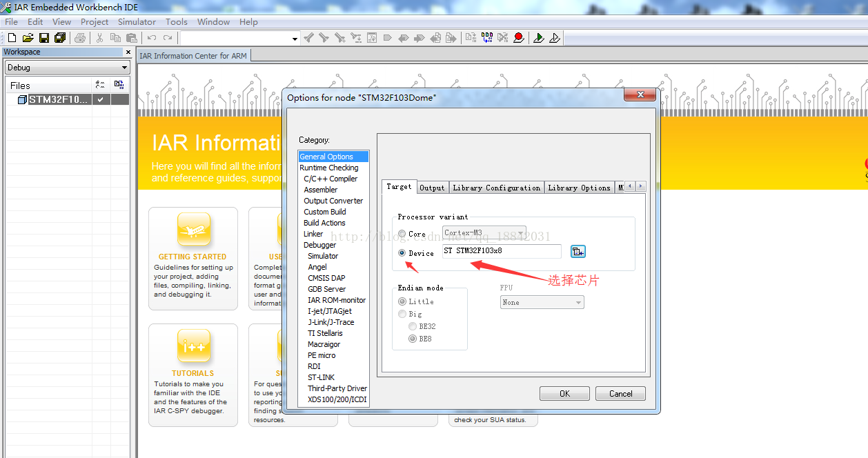
Task: Create a new document from the toolbar
Action: [x=12, y=38]
